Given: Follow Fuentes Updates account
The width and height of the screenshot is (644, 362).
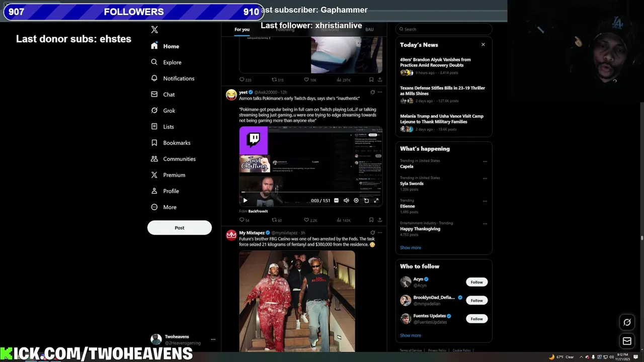Looking at the screenshot, I should pyautogui.click(x=476, y=319).
